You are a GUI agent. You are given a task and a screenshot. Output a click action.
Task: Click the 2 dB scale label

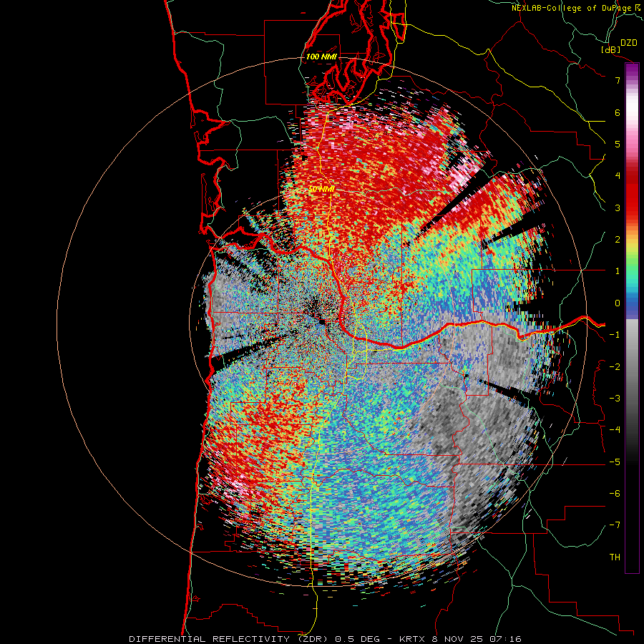[618, 239]
